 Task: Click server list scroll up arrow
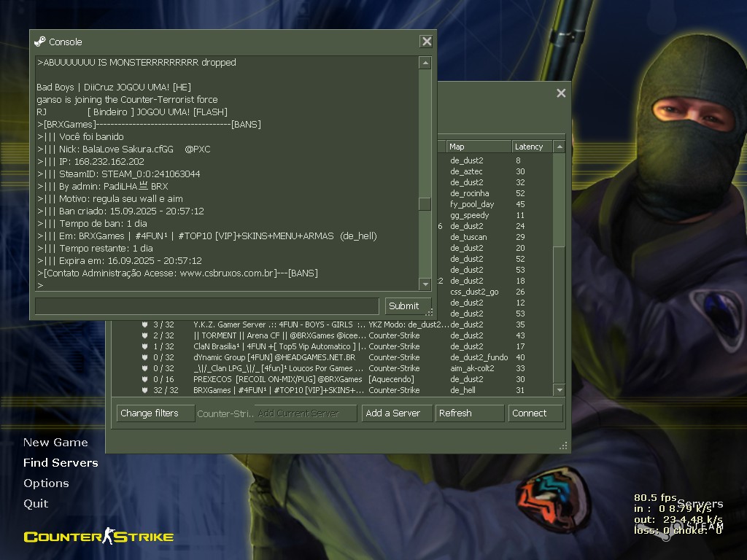click(x=560, y=147)
